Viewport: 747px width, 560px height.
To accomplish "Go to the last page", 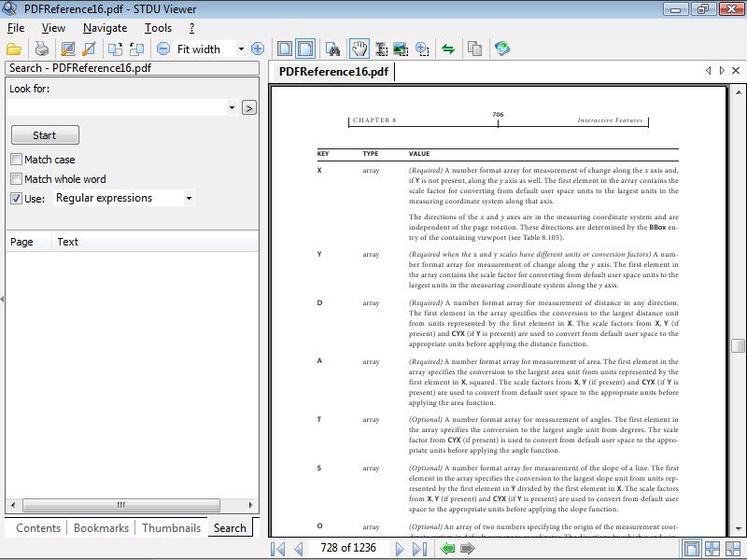I will [420, 549].
